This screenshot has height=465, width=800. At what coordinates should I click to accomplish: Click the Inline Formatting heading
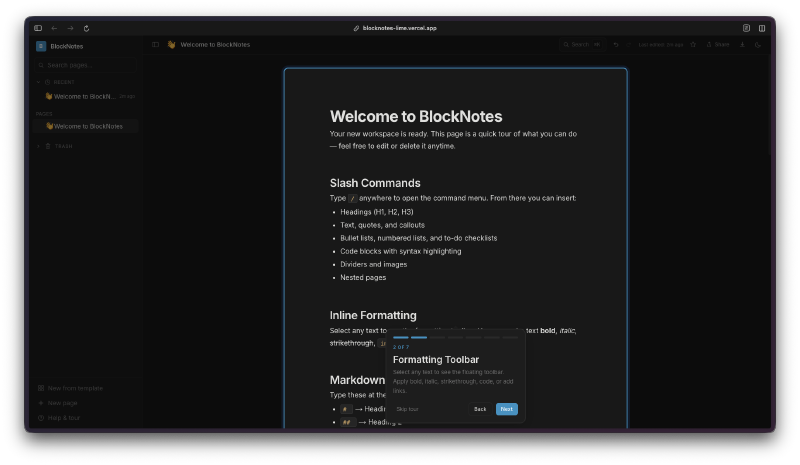pos(373,315)
